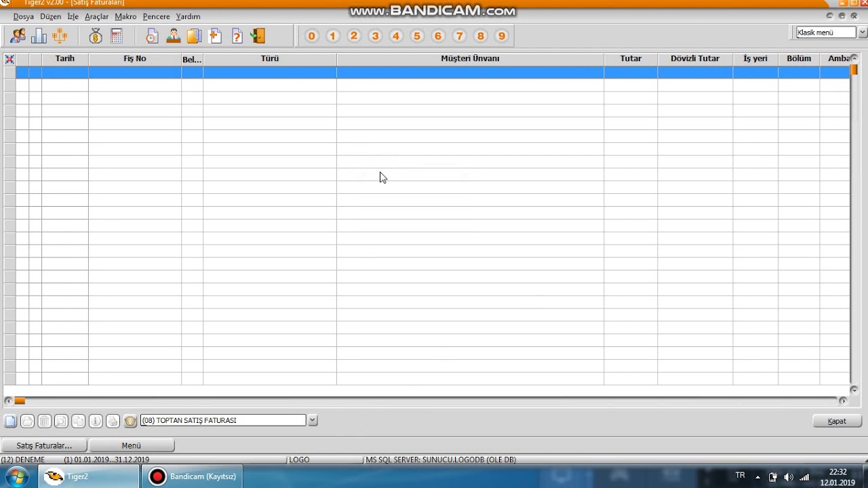
Task: Click the orange vertical scrollbar thumb
Action: point(854,69)
